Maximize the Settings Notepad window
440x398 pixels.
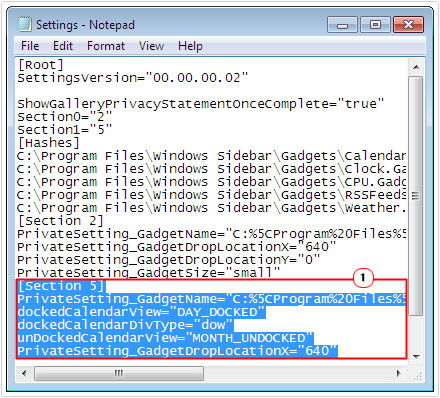point(375,25)
